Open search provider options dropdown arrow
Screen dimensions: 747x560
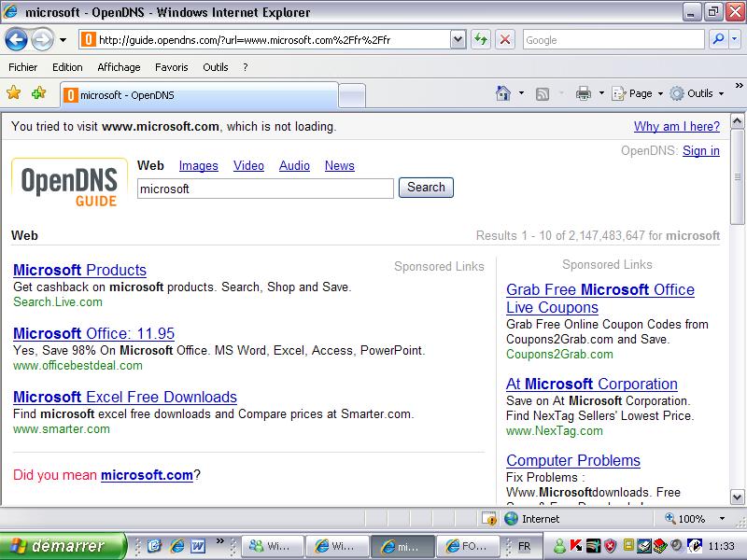tap(735, 40)
